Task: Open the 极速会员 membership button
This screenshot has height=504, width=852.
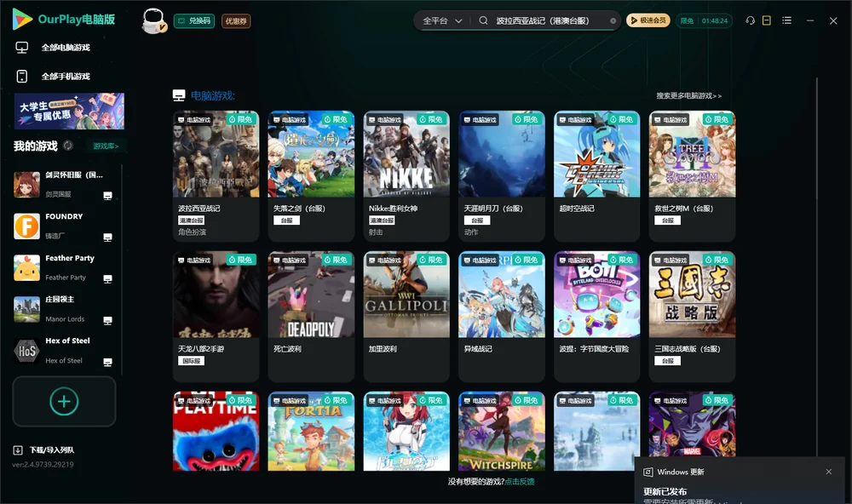Action: pyautogui.click(x=648, y=20)
